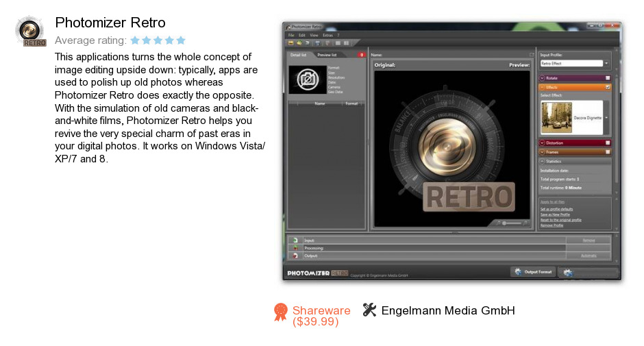Click the yellow folder with green arrow icon
Screen dimensions: 644x346
[299, 42]
